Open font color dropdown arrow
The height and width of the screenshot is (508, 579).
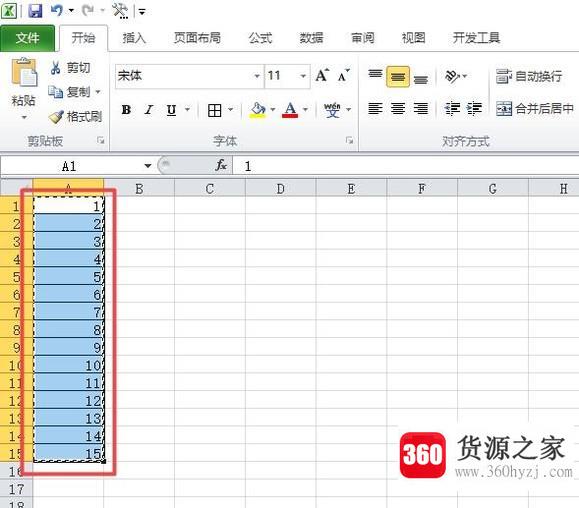(x=305, y=110)
